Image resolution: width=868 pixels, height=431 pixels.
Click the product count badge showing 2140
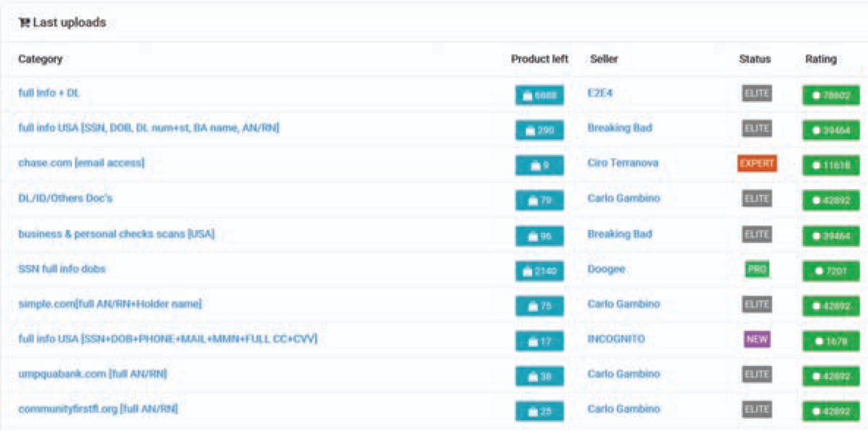[539, 271]
